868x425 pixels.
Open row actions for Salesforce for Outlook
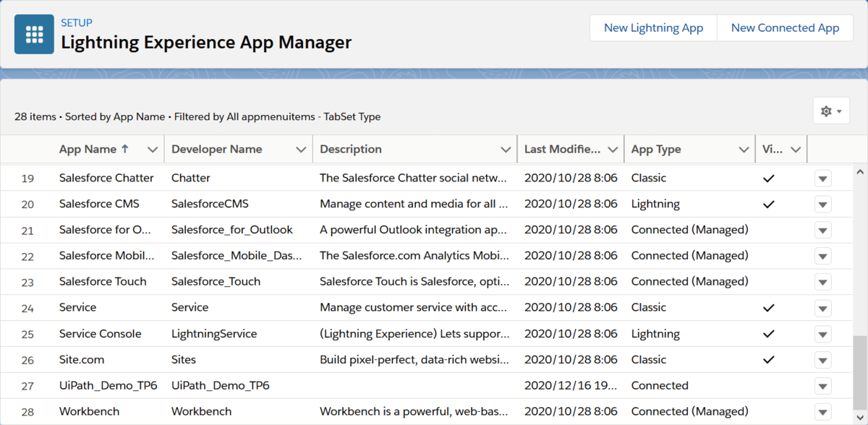[822, 231]
